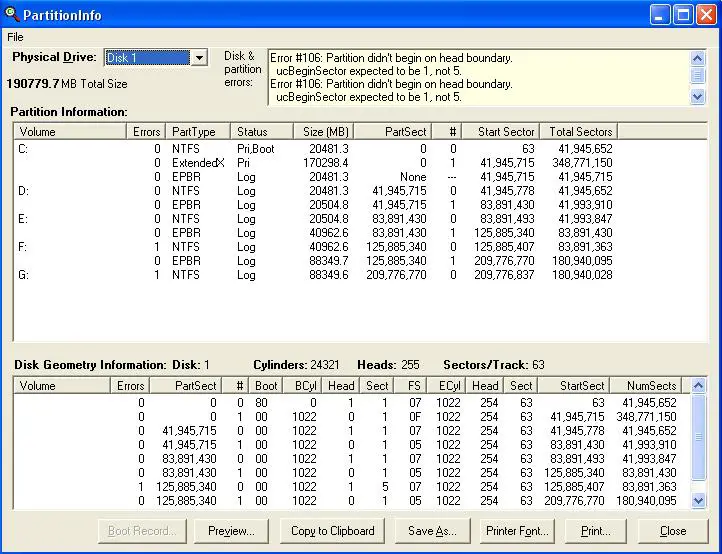
Task: Click the FS column header
Action: click(x=410, y=385)
